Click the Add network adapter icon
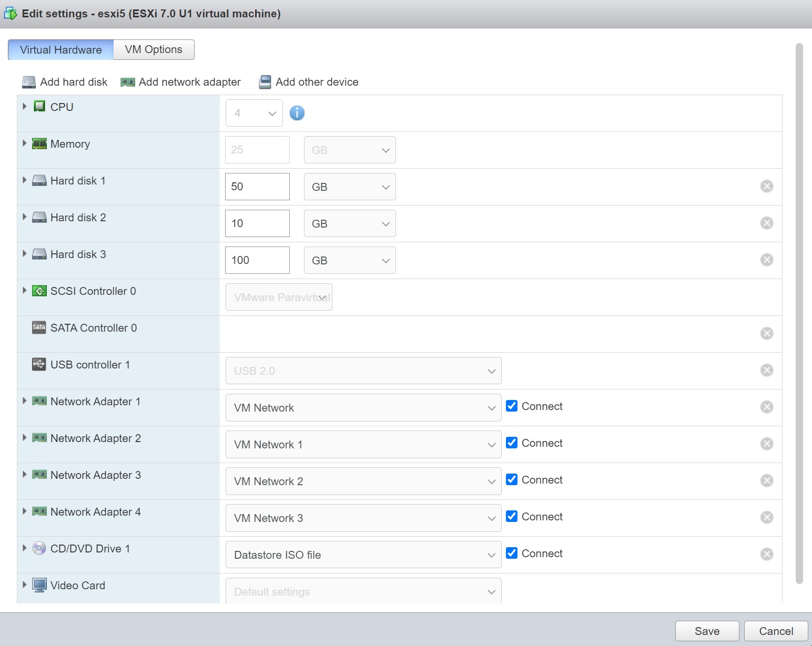The image size is (812, 646). click(x=128, y=83)
